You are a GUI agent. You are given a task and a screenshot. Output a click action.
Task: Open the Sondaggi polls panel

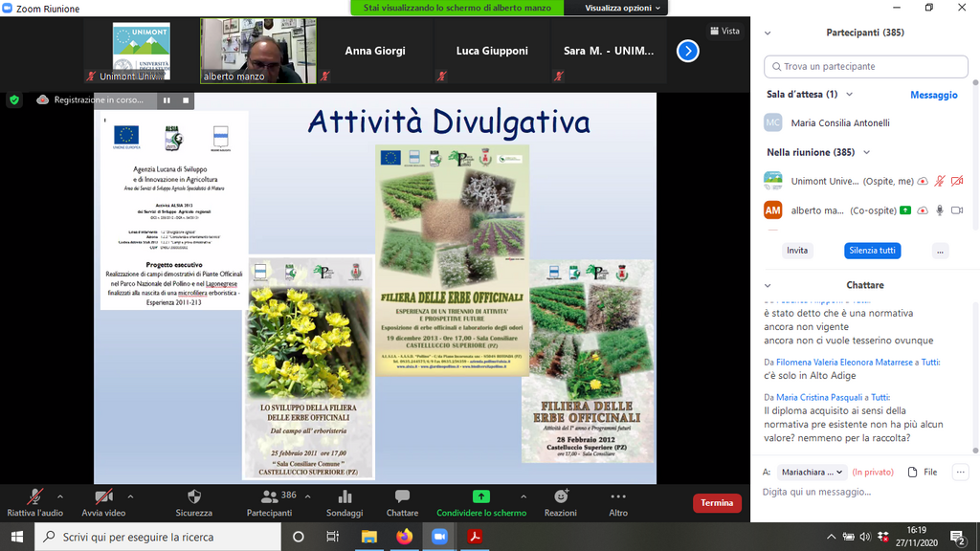pyautogui.click(x=345, y=502)
